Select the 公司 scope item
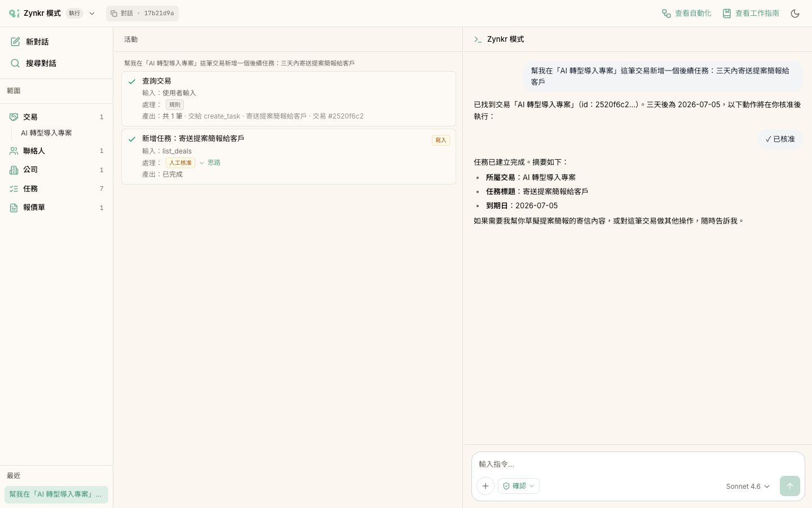 pyautogui.click(x=56, y=170)
